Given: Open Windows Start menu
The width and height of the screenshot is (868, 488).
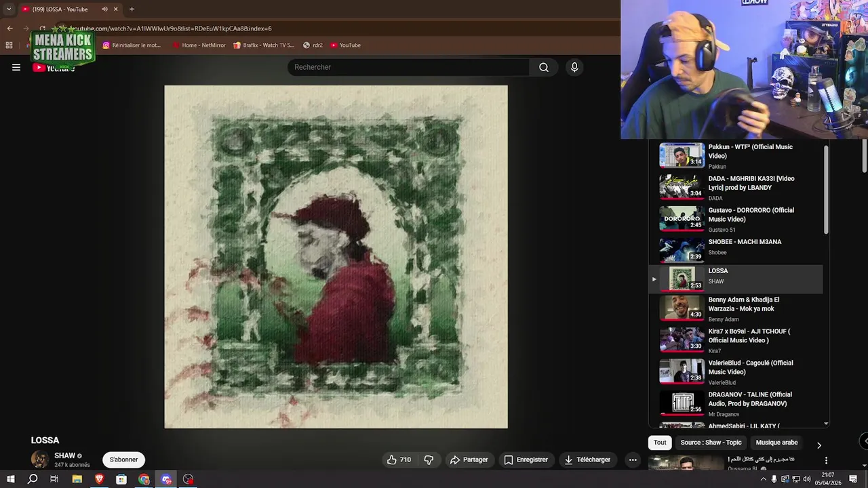Looking at the screenshot, I should [10, 479].
